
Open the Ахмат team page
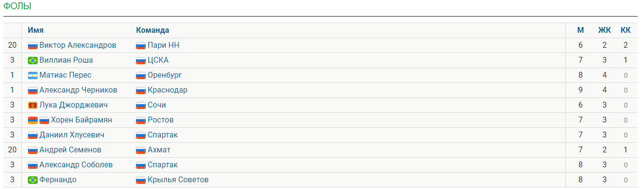[x=159, y=150]
